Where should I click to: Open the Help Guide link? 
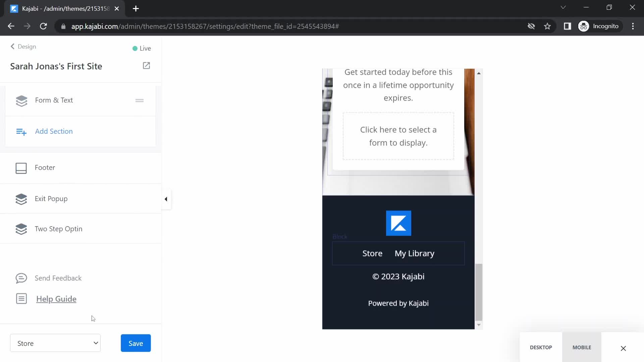pos(56,299)
